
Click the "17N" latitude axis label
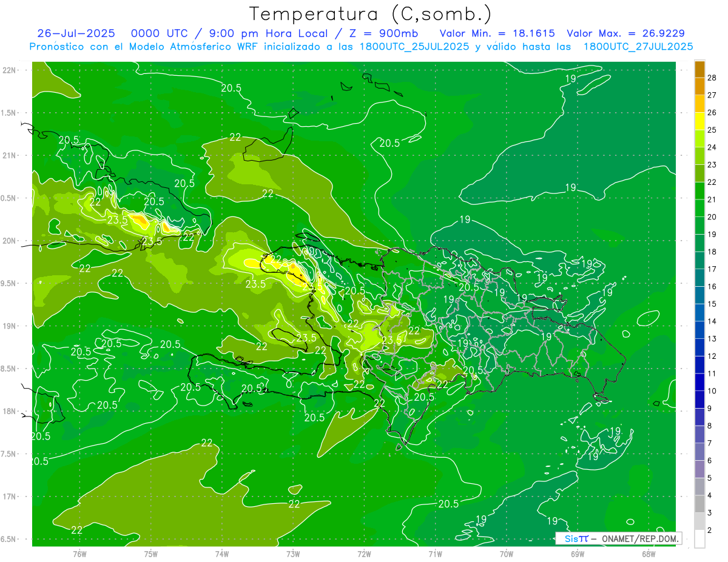9,497
